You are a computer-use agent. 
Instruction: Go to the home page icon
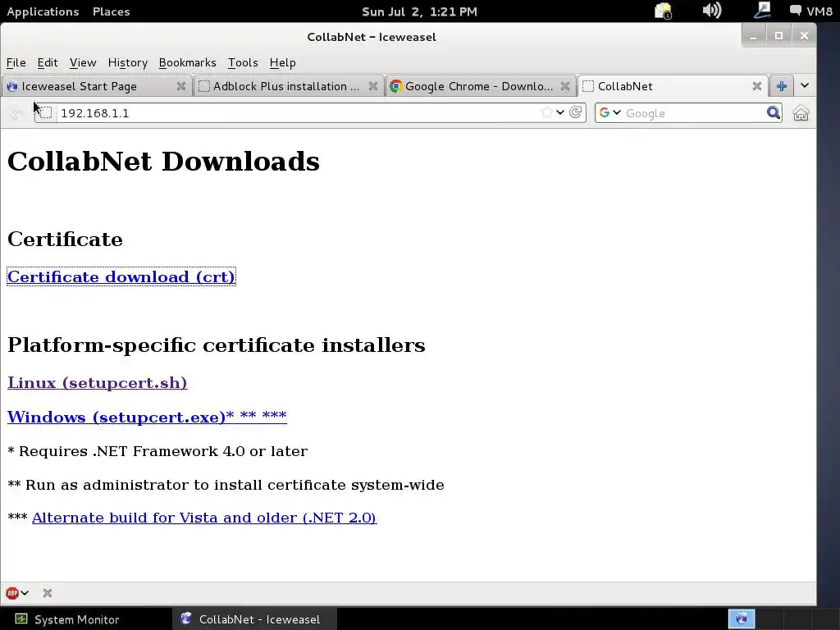(801, 113)
